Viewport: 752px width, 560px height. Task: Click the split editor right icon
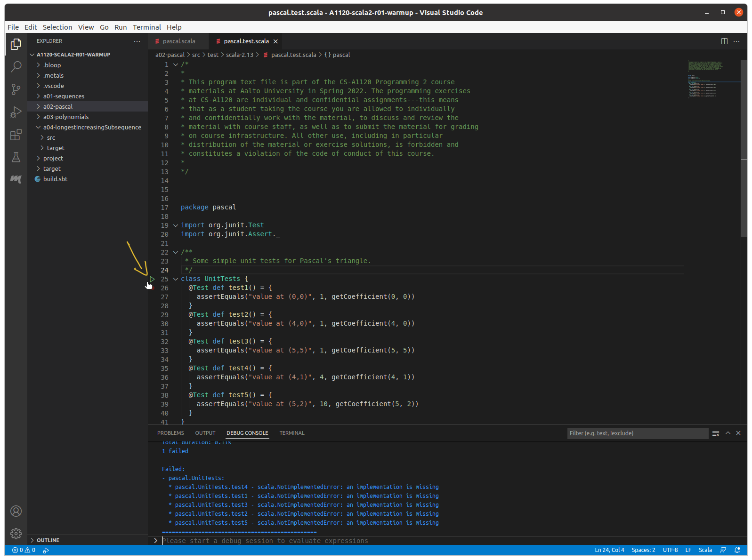[x=724, y=41]
